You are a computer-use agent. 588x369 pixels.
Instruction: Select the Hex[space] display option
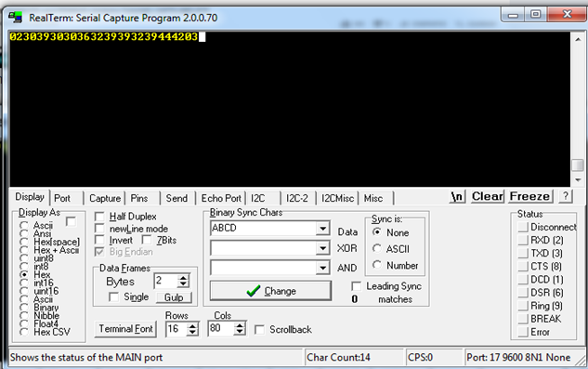click(24, 242)
